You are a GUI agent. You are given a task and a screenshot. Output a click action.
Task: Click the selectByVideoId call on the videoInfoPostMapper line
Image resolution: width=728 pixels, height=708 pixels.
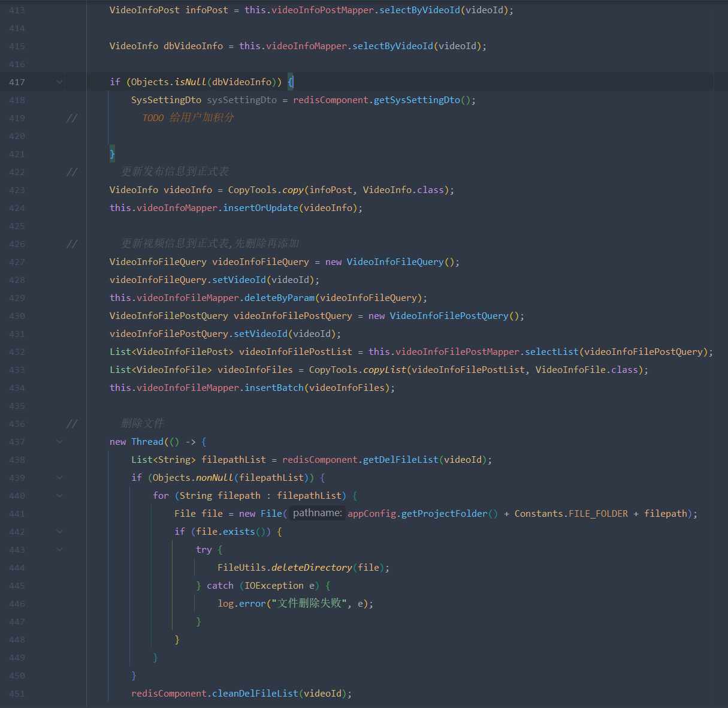[x=419, y=10]
